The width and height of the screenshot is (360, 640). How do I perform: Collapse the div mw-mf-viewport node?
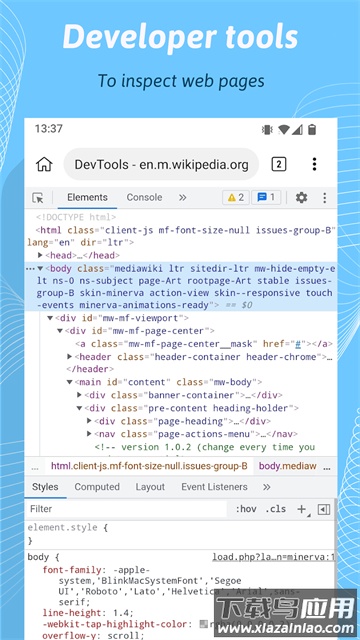(50, 318)
